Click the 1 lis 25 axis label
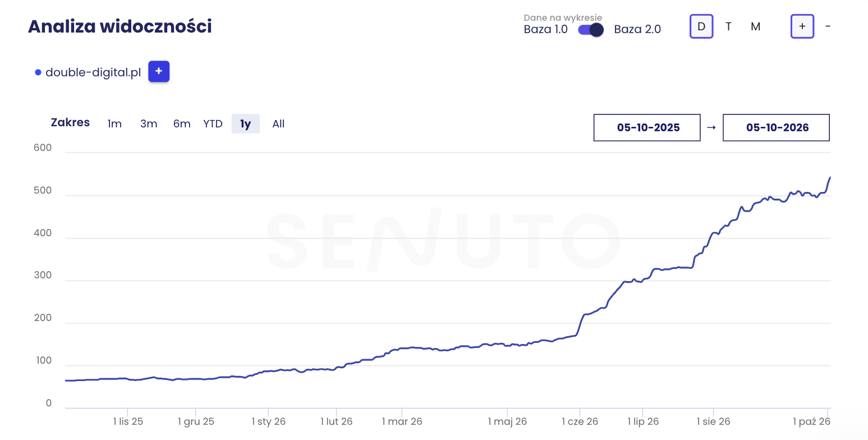 (128, 421)
